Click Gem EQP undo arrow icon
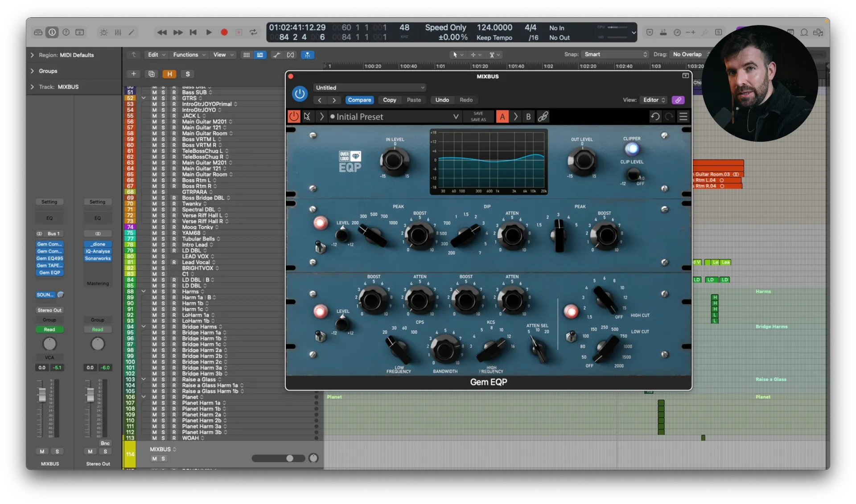The width and height of the screenshot is (856, 504). point(655,117)
